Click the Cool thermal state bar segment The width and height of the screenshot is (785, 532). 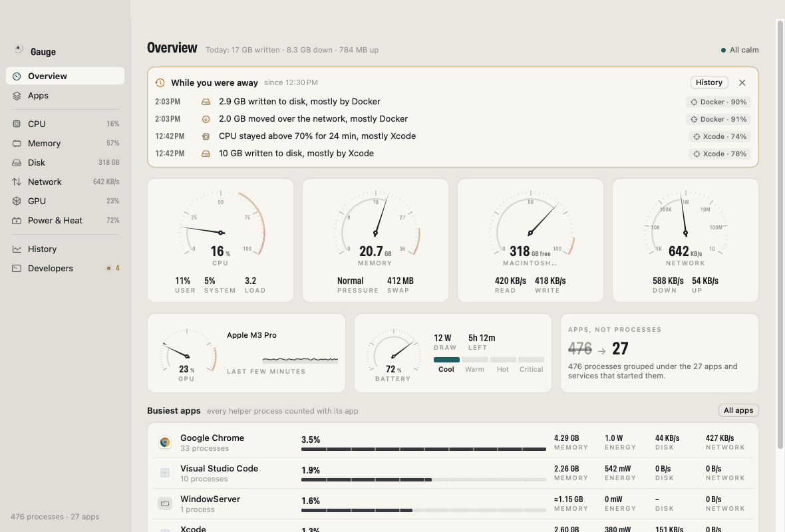(446, 360)
